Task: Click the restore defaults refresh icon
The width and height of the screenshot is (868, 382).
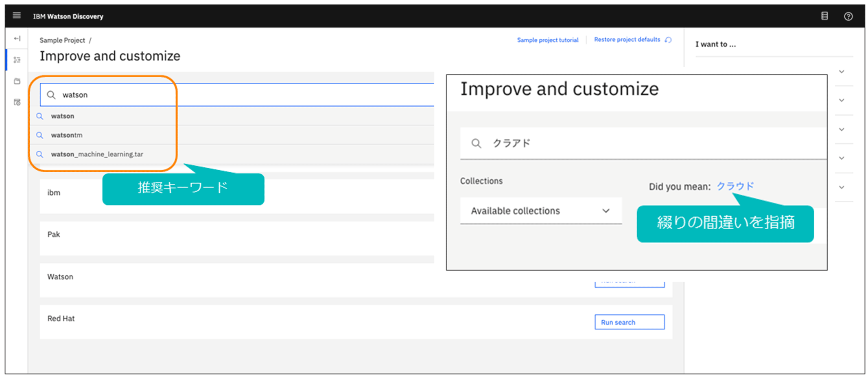Action: click(668, 40)
